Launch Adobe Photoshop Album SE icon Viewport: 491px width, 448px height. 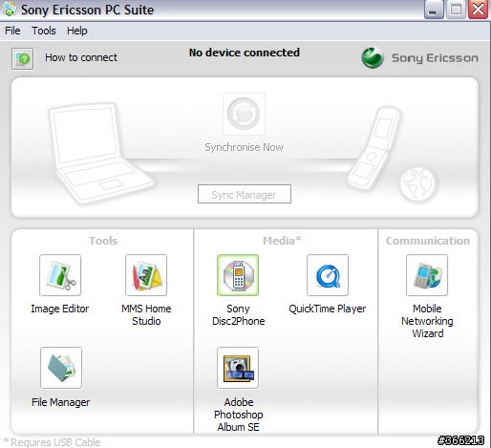238,368
